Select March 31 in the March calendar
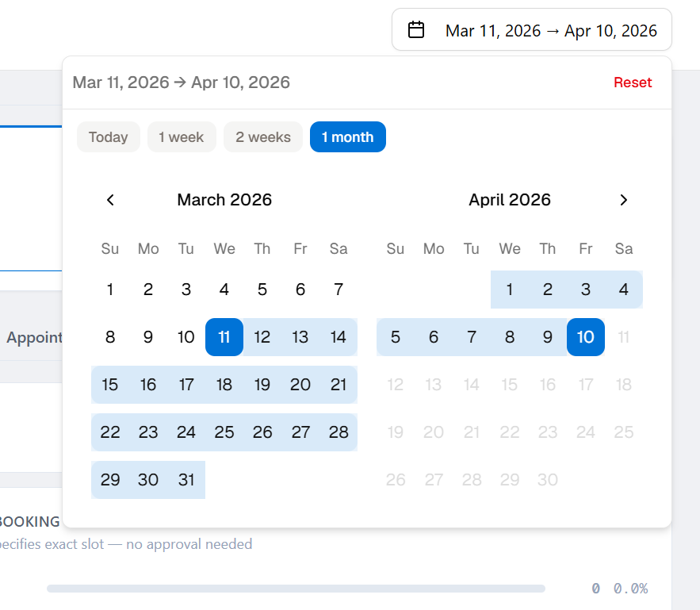Image resolution: width=700 pixels, height=610 pixels. tap(186, 480)
